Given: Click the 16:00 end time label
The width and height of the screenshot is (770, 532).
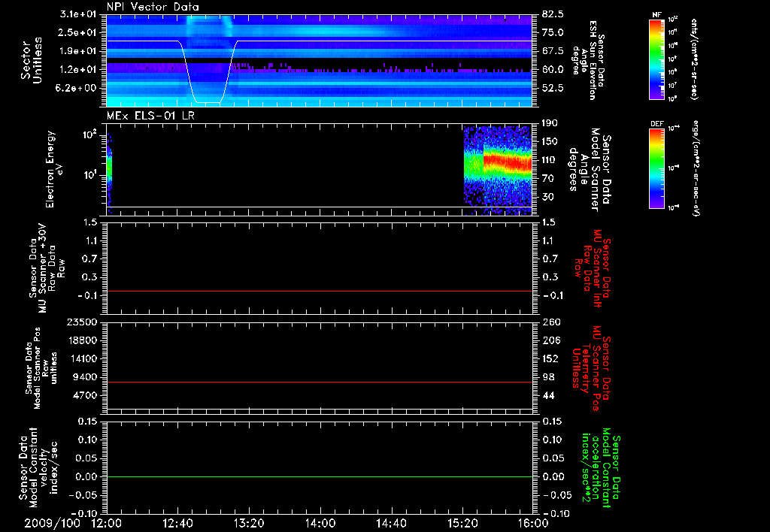Looking at the screenshot, I should tap(532, 523).
